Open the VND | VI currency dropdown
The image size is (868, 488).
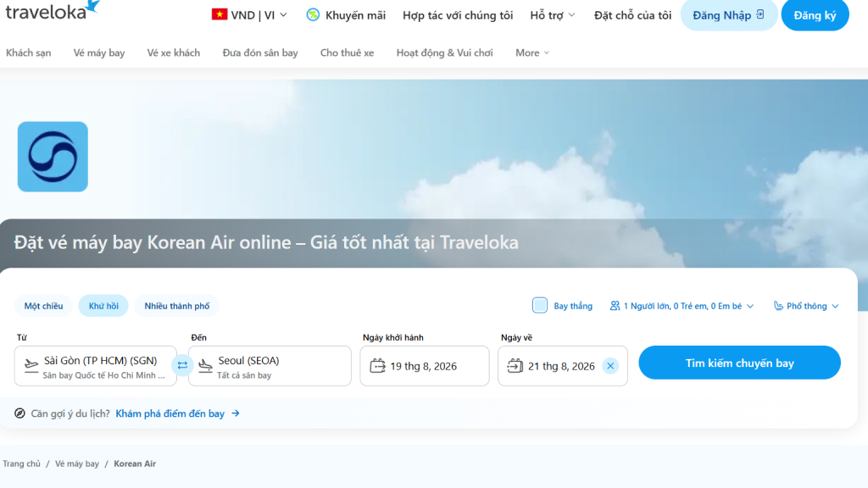(x=249, y=15)
